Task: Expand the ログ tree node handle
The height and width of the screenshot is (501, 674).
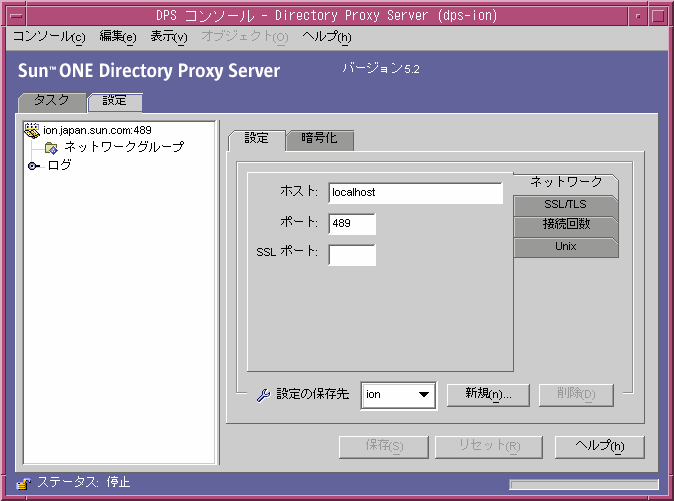Action: (x=32, y=166)
